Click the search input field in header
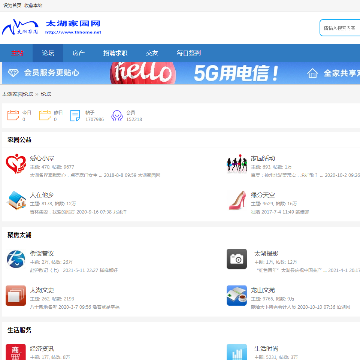The height and width of the screenshot is (360, 360). (x=340, y=28)
